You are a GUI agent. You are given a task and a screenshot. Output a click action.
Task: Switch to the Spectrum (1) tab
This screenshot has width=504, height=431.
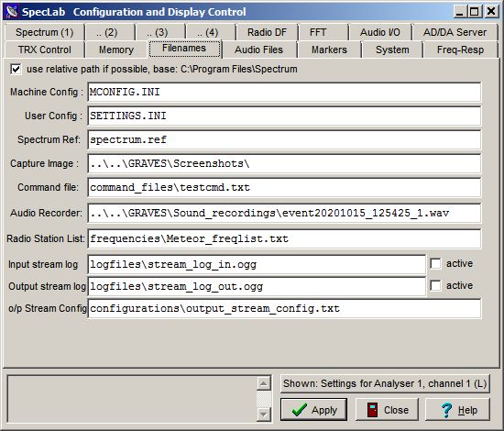point(45,32)
